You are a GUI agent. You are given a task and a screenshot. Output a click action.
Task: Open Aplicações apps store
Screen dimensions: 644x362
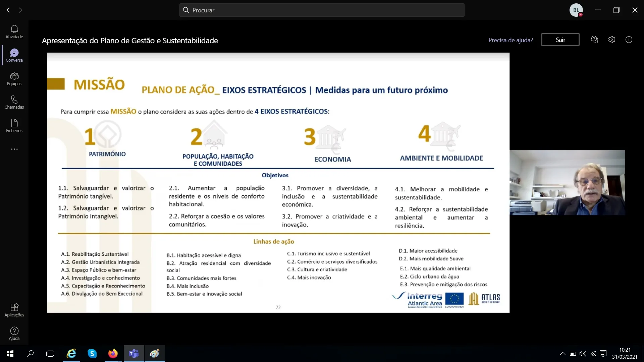[14, 310]
